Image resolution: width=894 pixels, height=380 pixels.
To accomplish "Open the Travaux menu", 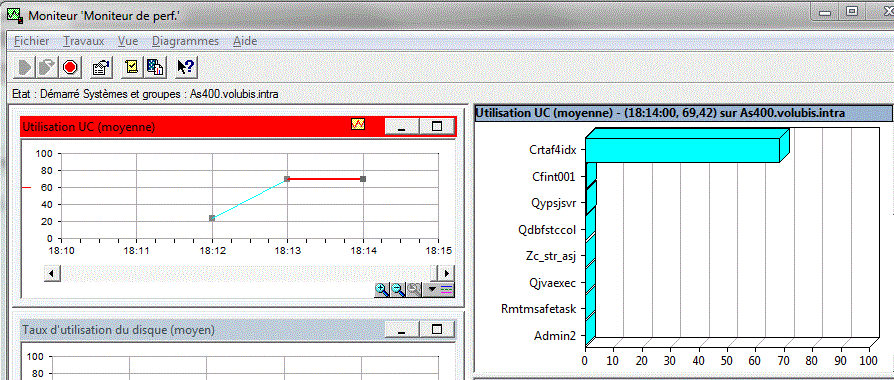I will pos(84,41).
